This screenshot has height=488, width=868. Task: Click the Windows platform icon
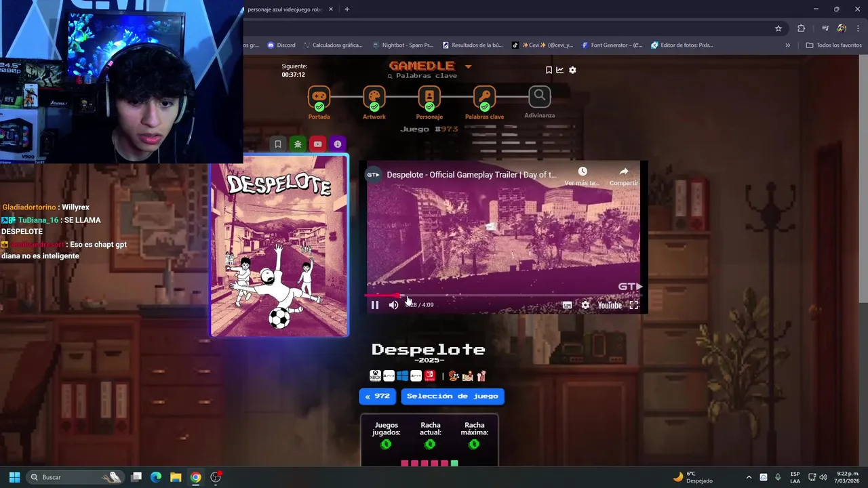(402, 375)
